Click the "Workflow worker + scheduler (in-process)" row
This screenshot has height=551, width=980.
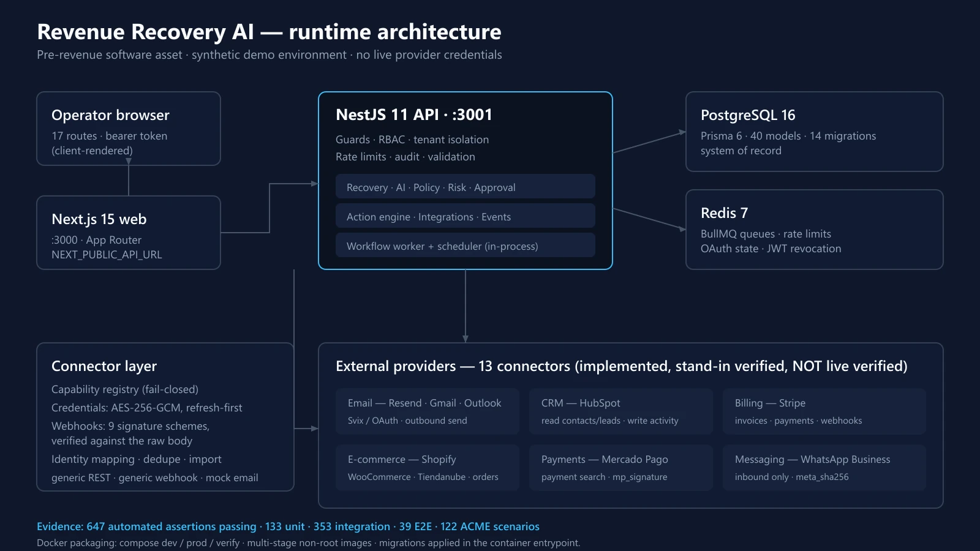pos(466,245)
